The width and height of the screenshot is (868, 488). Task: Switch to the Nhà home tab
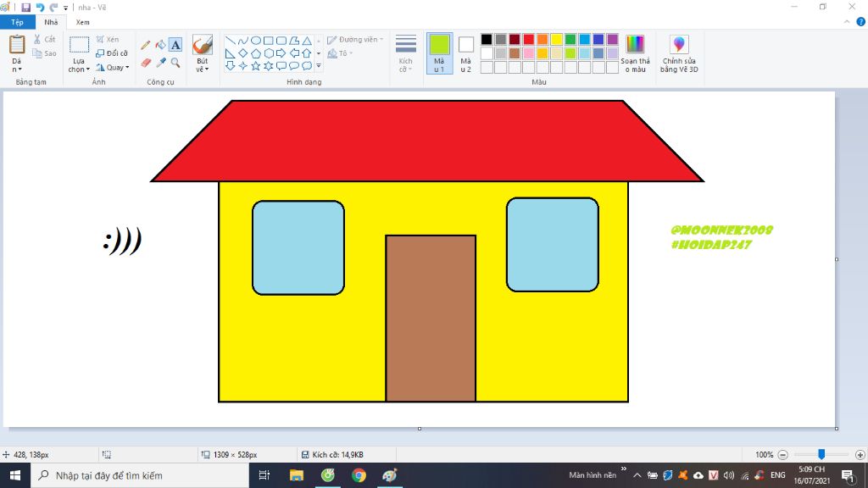coord(51,22)
